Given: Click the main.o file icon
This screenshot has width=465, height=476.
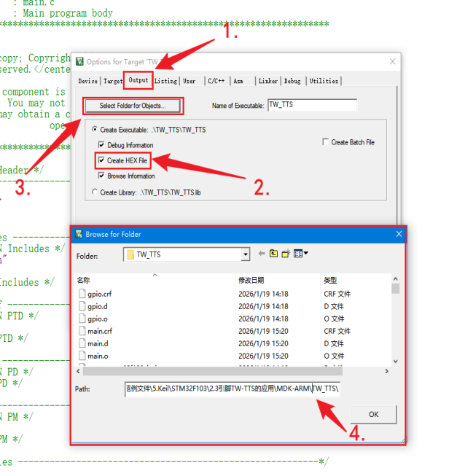Looking at the screenshot, I should point(82,356).
